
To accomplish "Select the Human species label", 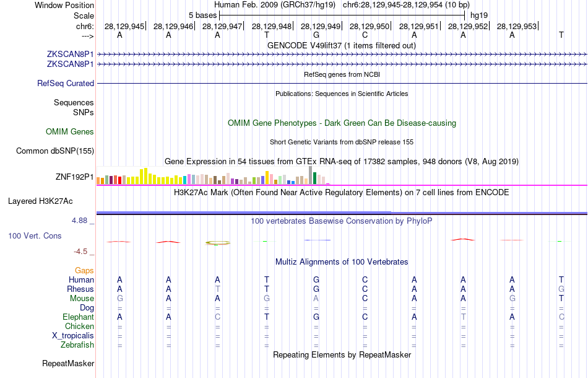I will click(81, 279).
